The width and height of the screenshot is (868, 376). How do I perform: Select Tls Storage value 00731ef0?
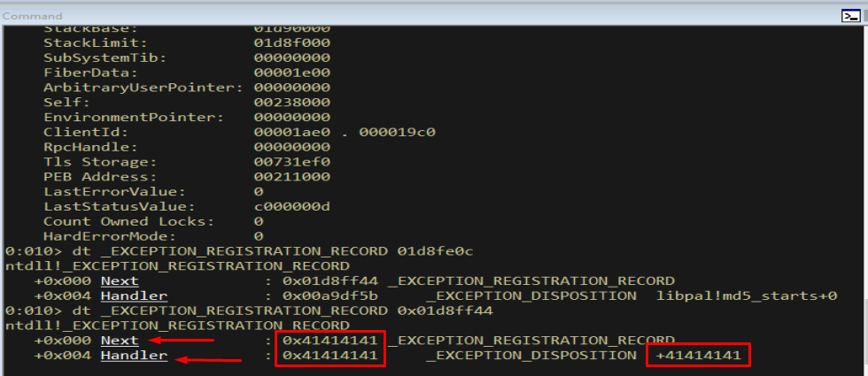292,162
